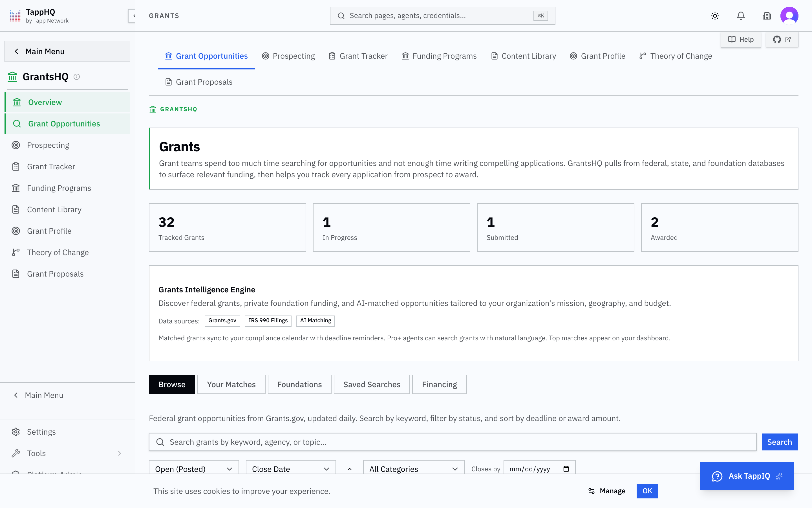This screenshot has height=508, width=812.
Task: Click Manage cookie preferences
Action: (607, 491)
